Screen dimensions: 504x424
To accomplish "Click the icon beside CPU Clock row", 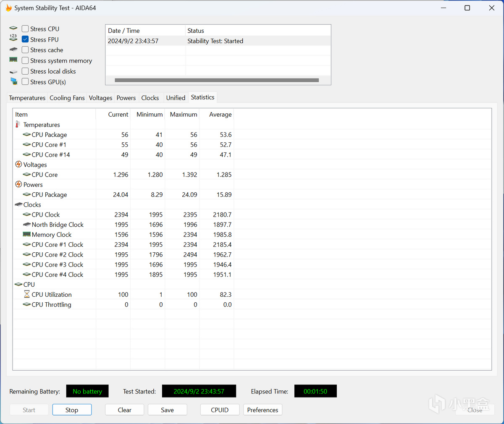I will pos(27,215).
